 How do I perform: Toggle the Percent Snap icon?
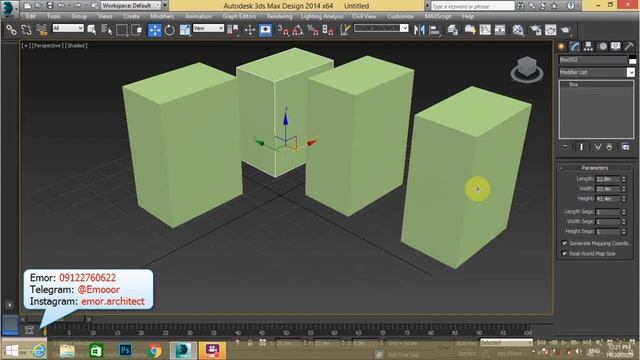[313, 30]
